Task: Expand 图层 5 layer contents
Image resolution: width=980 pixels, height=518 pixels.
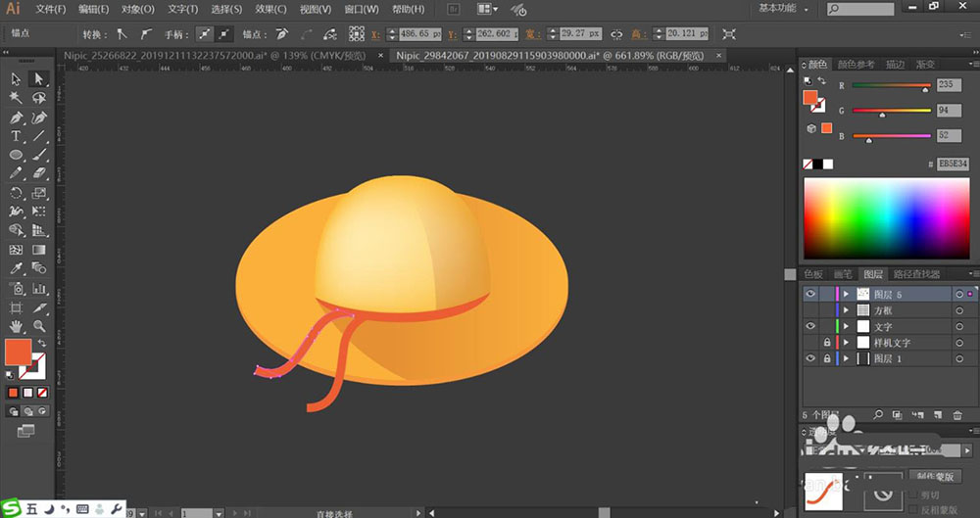Action: 847,294
